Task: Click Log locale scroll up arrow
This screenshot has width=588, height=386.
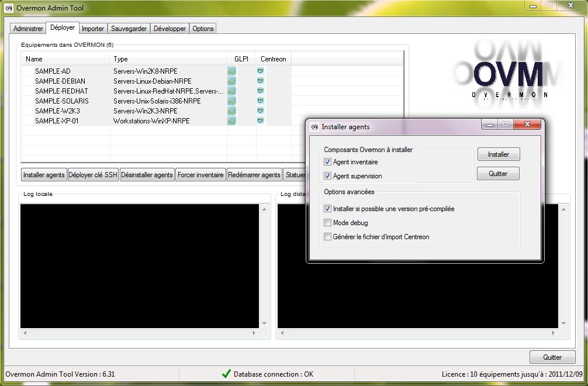Action: click(x=264, y=209)
